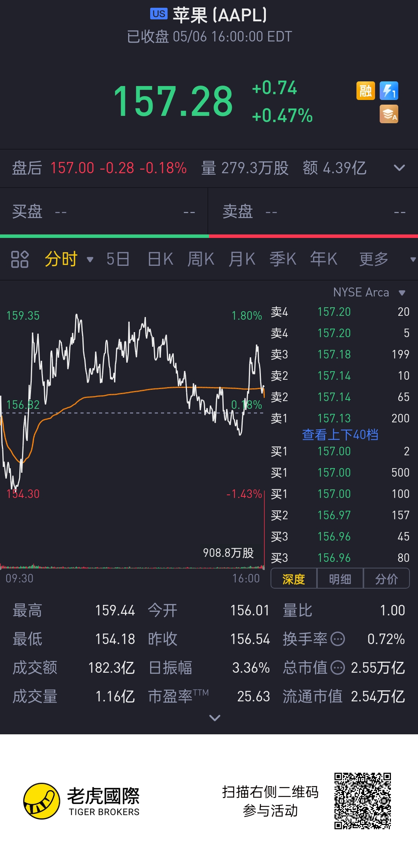418x868 pixels.
Task: Tap the 量比 1.00 value
Action: (x=392, y=610)
